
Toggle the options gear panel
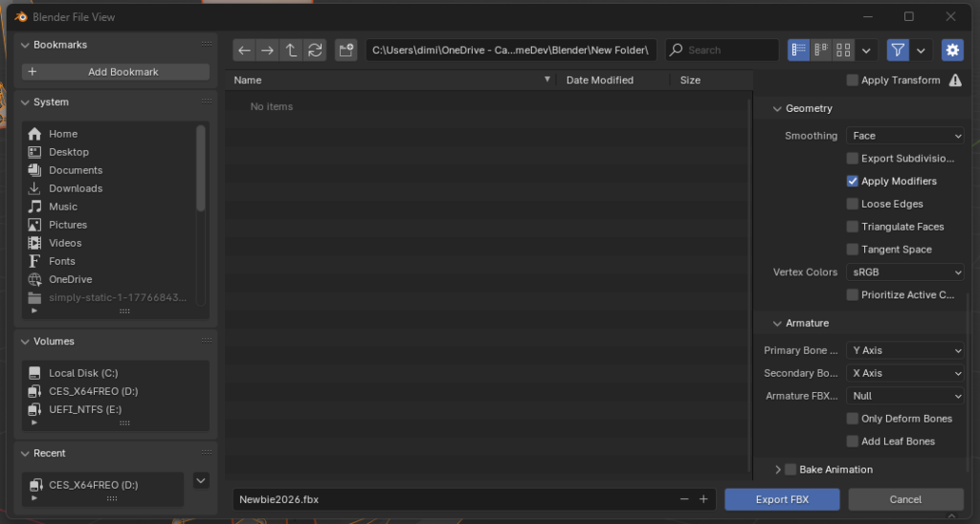pos(951,50)
